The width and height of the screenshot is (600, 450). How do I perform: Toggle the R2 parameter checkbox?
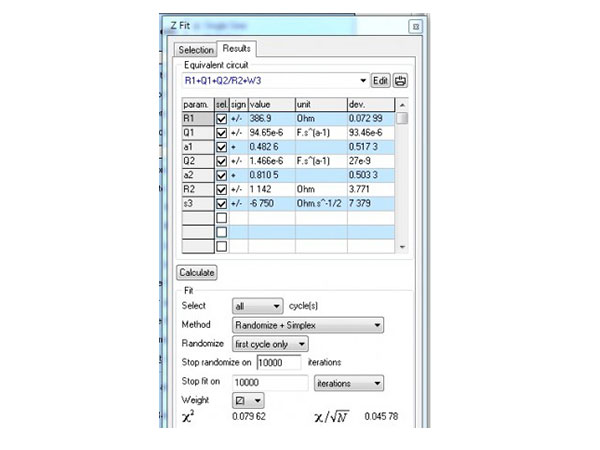(221, 189)
